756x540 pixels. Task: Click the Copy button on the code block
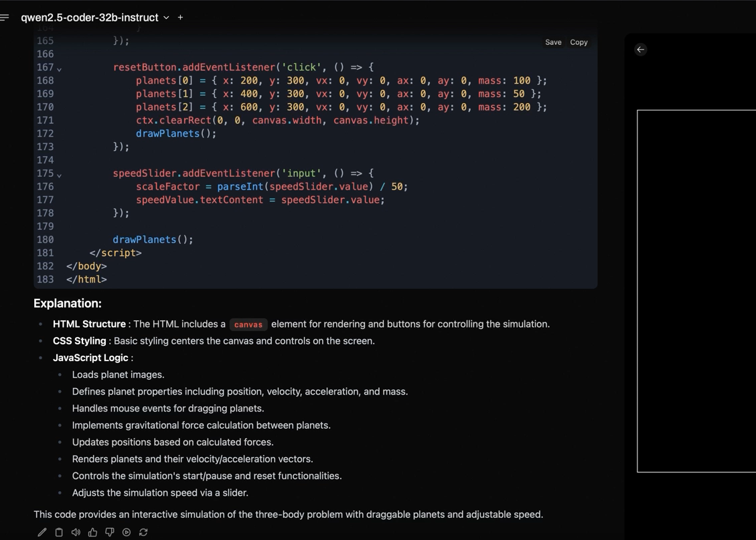(579, 42)
